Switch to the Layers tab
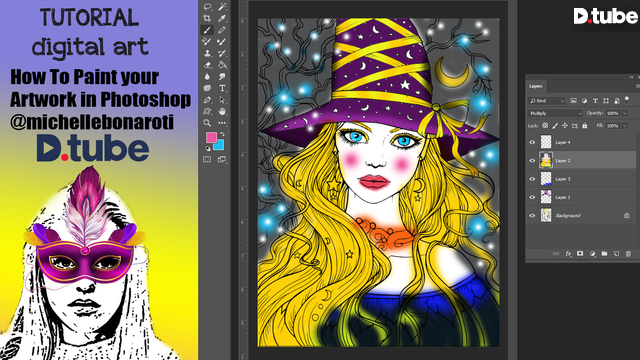This screenshot has width=640, height=360. [536, 86]
